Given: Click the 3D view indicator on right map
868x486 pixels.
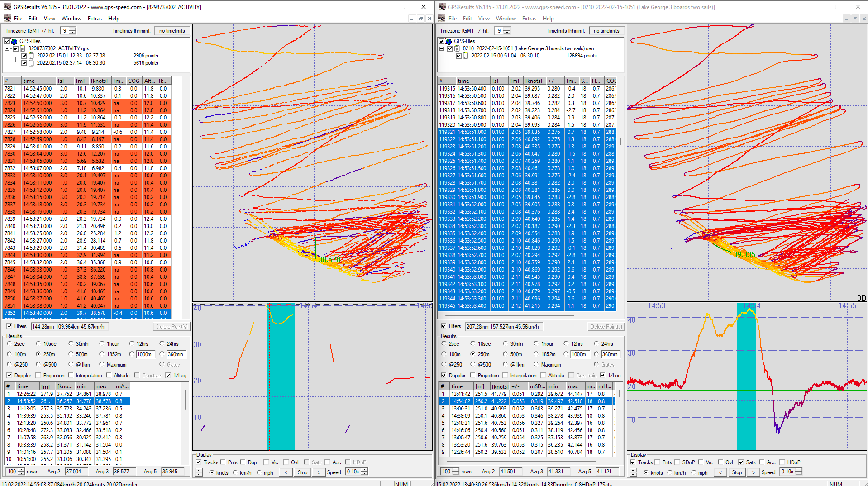Looking at the screenshot, I should coord(861,298).
